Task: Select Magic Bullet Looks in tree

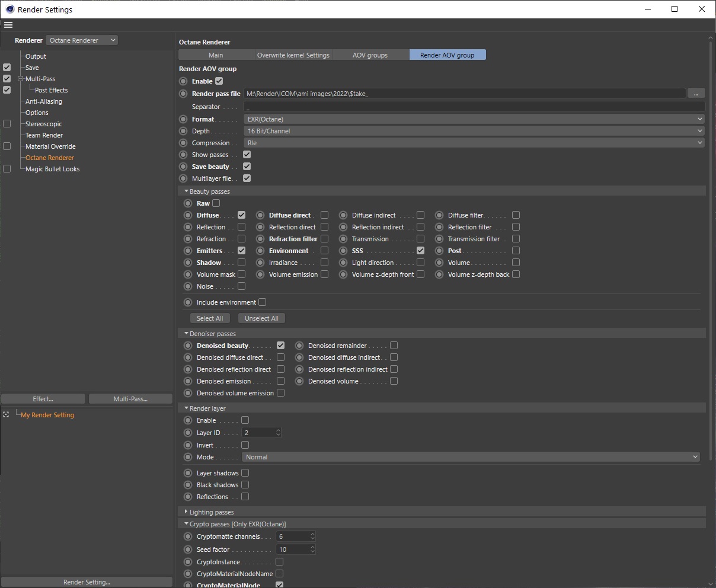Action: coord(52,169)
